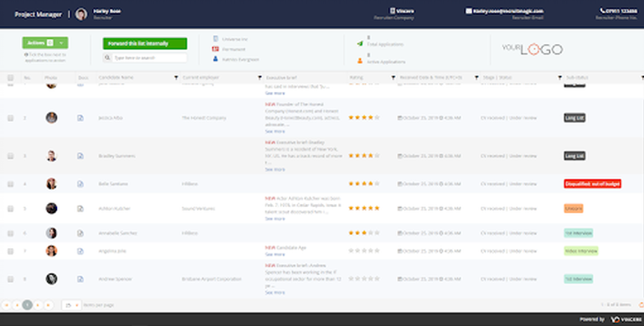Go to the next page arrow

[x=38, y=305]
